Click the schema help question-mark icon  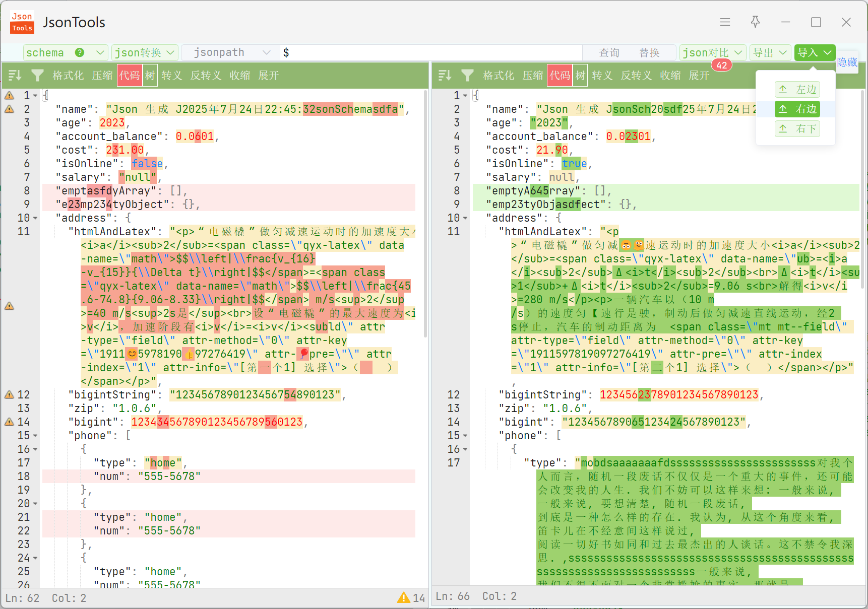click(x=80, y=52)
